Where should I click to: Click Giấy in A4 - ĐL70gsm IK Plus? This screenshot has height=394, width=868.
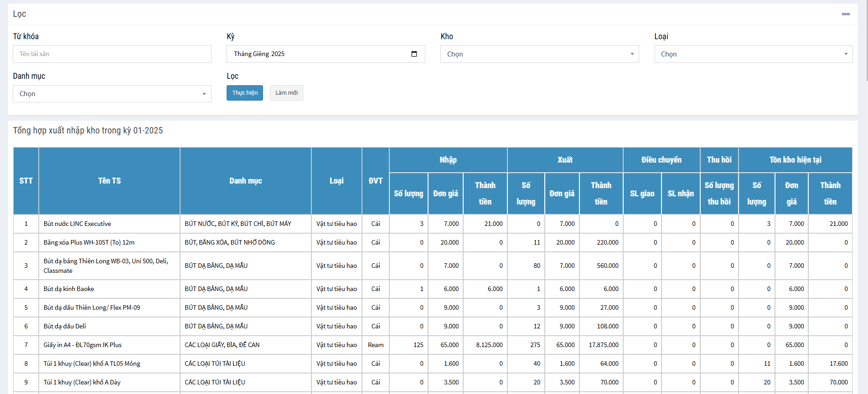coord(83,345)
